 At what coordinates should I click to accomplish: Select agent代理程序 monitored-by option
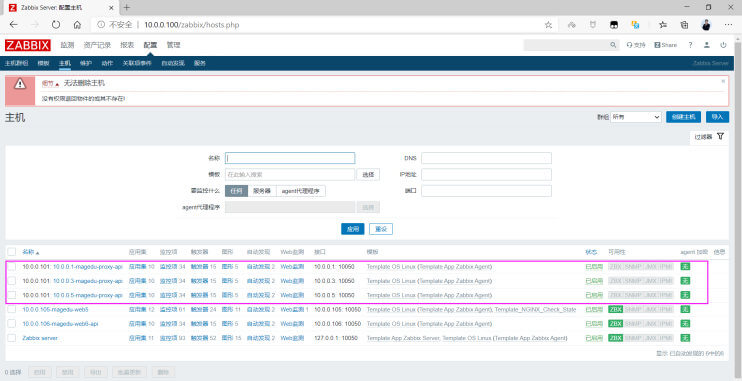300,191
